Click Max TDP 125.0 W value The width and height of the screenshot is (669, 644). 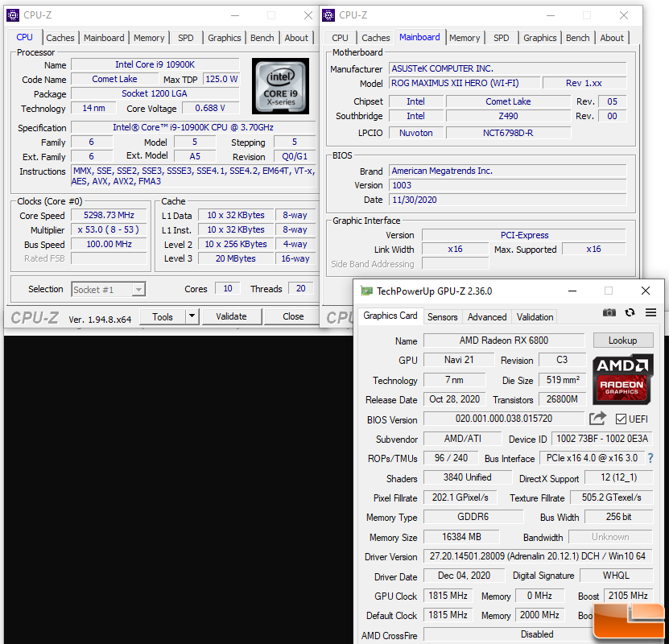221,79
